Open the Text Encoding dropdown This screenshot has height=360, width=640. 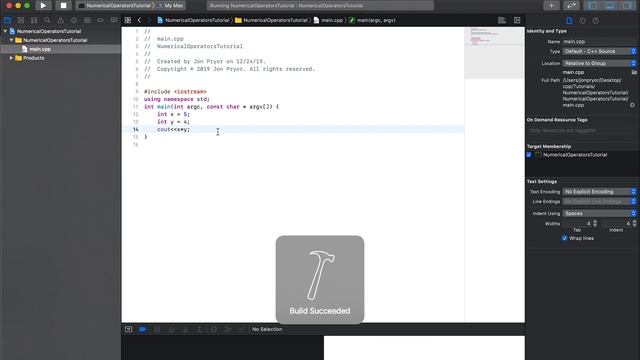599,191
